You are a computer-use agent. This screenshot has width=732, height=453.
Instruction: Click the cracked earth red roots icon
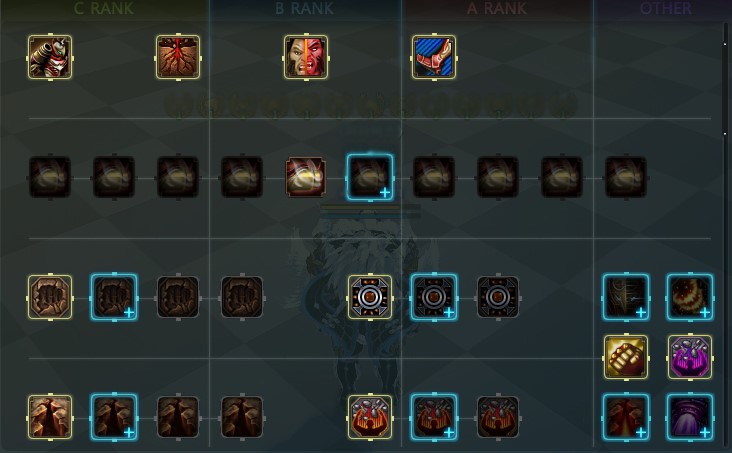click(x=178, y=57)
